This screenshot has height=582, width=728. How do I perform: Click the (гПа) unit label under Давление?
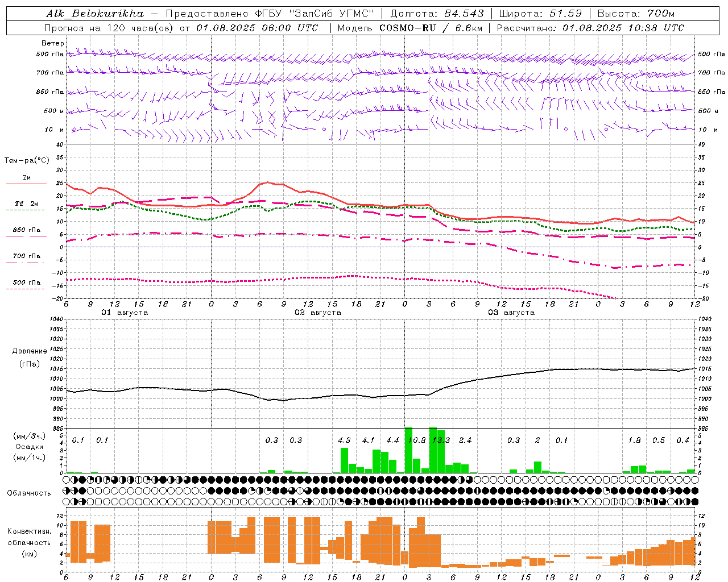click(30, 364)
